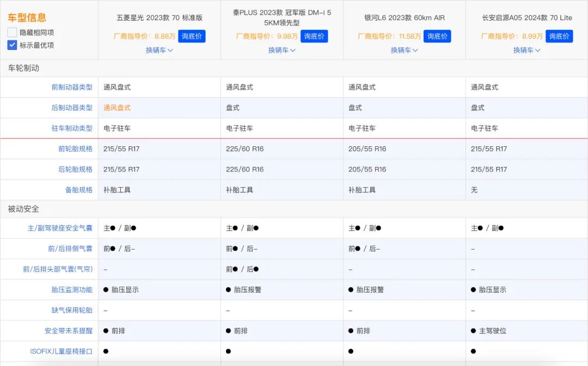Click the ISOFIX儿童座椅接口 parameter label
Screen dimensions: 588x366
click(61, 351)
